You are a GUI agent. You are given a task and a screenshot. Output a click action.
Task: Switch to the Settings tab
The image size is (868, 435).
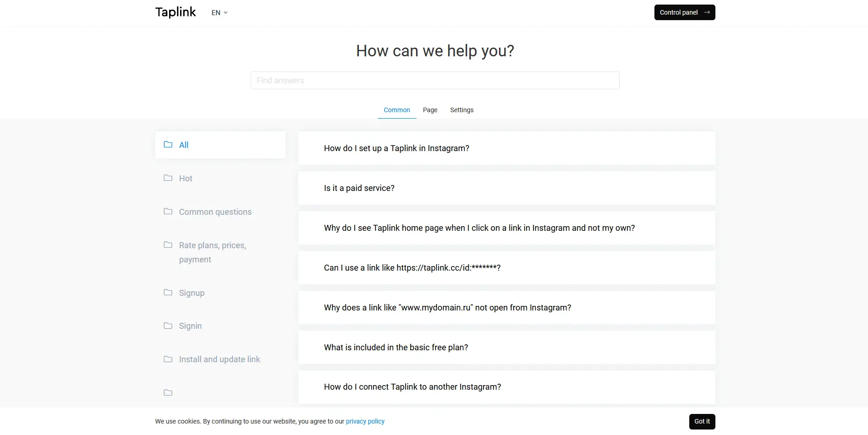(x=461, y=110)
